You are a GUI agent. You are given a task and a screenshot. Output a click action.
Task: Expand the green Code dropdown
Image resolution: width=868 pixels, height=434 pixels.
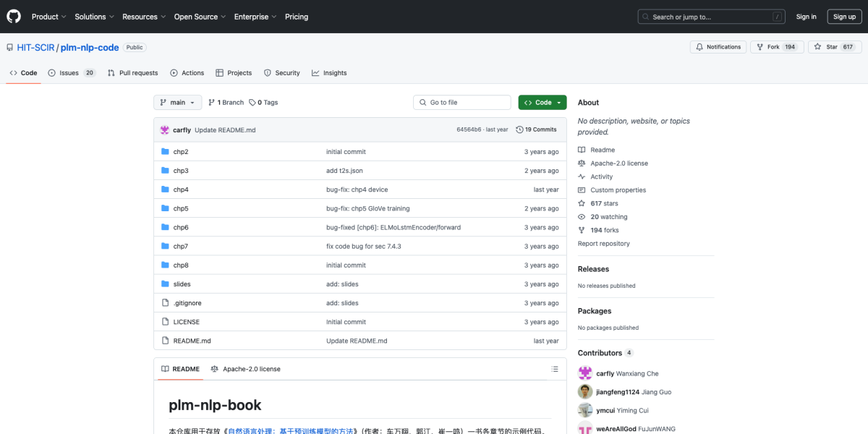542,102
